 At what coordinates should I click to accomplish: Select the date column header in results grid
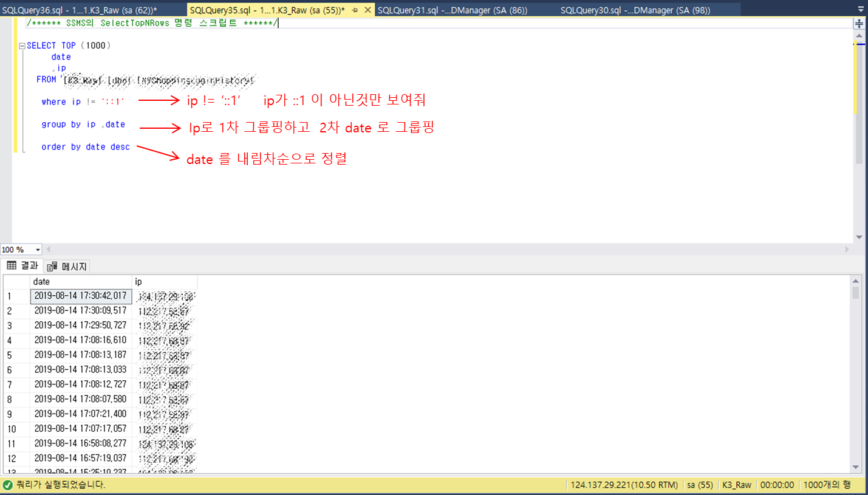pyautogui.click(x=79, y=281)
